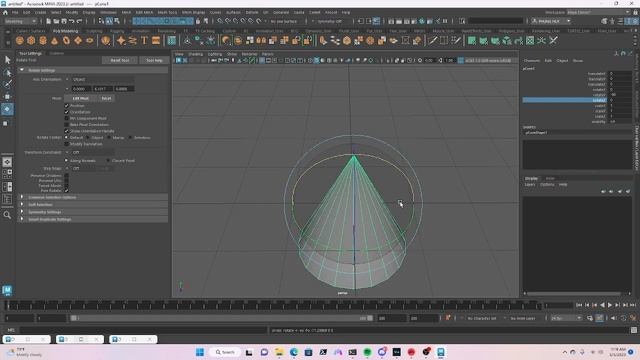This screenshot has width=640, height=360.
Task: Choose the Lasso select tool in toolbox
Action: point(7,73)
